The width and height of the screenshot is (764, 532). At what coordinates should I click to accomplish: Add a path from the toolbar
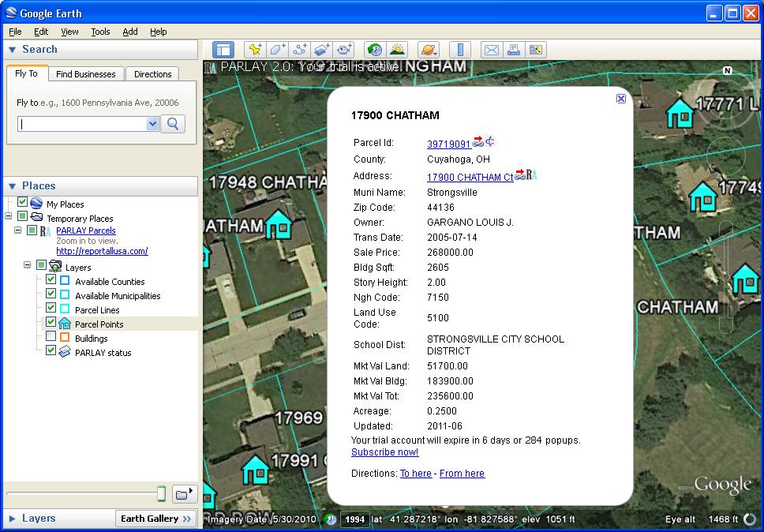point(300,50)
